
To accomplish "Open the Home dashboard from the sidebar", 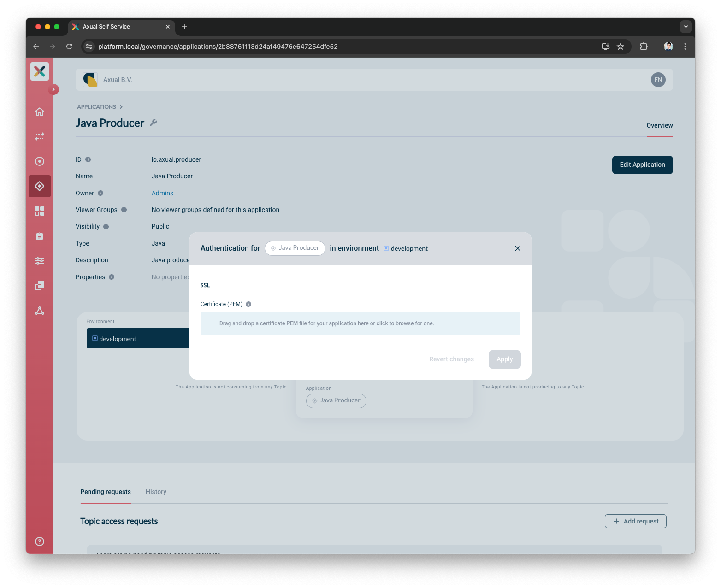I will click(x=40, y=112).
